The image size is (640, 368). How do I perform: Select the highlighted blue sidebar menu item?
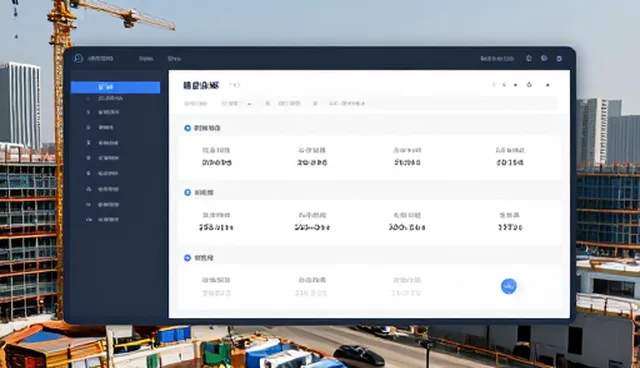pyautogui.click(x=115, y=87)
